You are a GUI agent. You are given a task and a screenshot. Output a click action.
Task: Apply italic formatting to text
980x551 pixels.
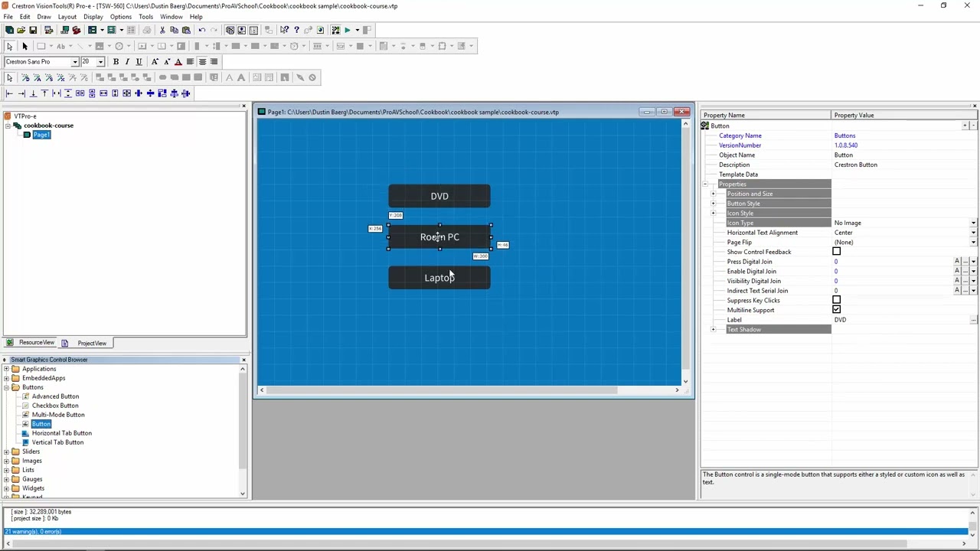coord(127,61)
